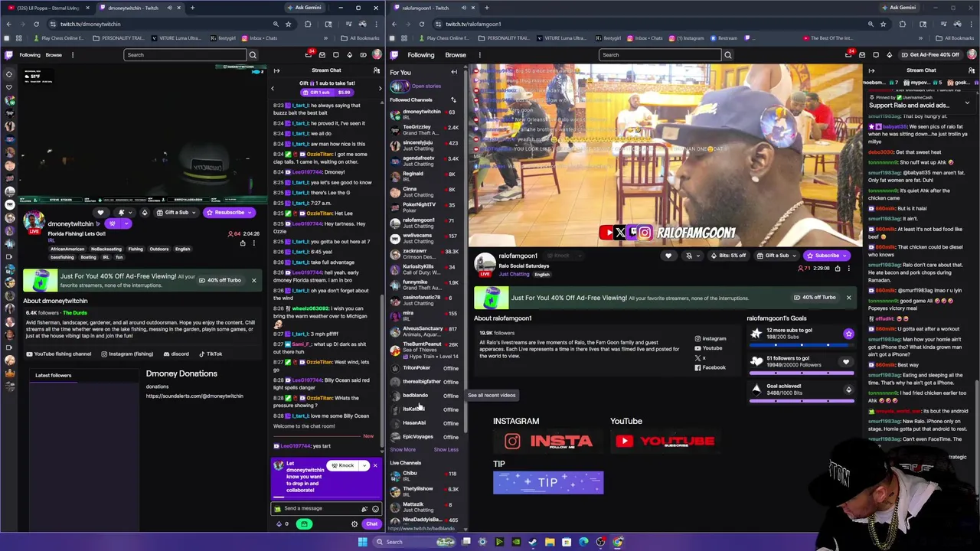Viewport: 980px width, 551px height.
Task: Open community icon in right Stream Chat header
Action: point(972,70)
